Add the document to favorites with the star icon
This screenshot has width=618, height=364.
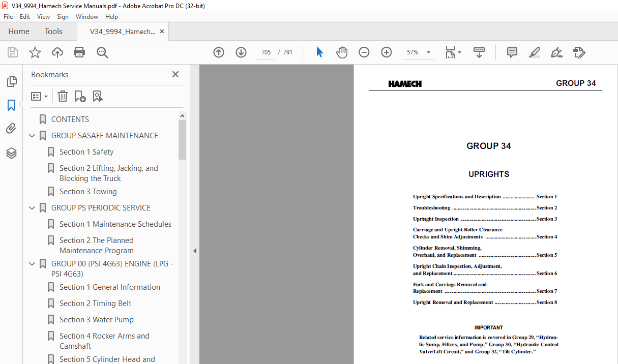[35, 52]
